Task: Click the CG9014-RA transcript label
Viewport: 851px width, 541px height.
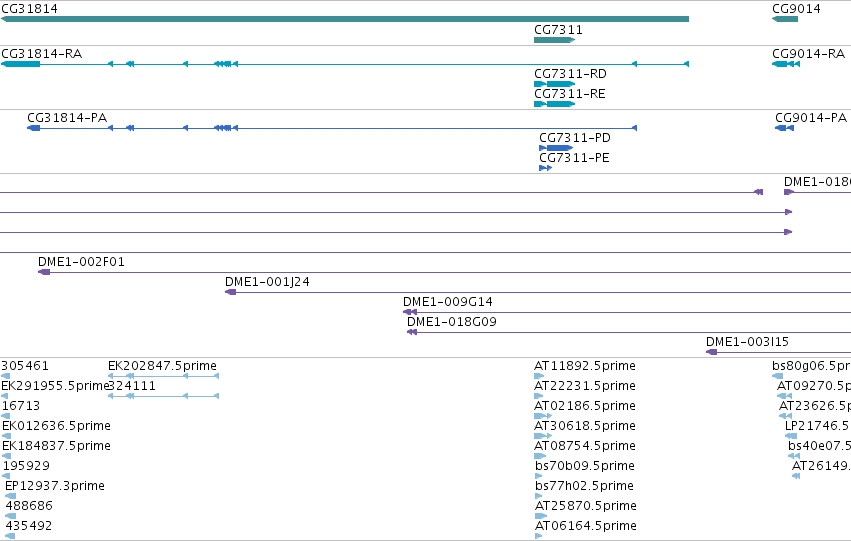Action: point(809,54)
